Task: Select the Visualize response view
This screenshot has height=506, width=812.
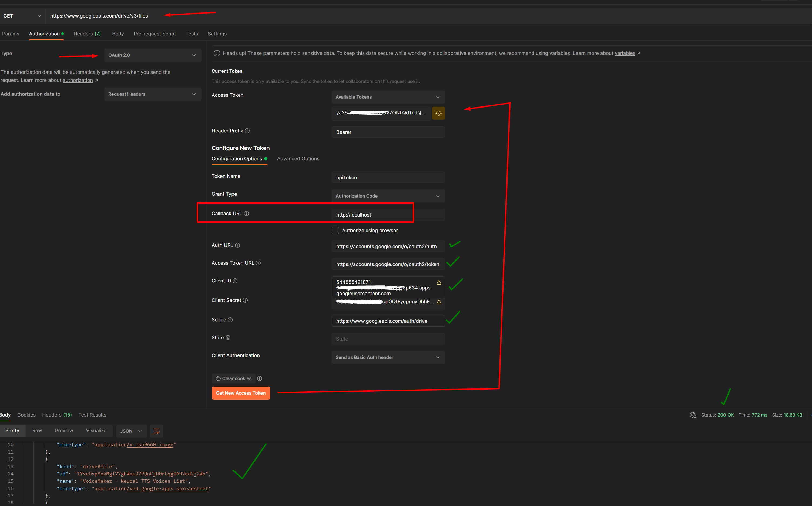Action: (x=96, y=431)
